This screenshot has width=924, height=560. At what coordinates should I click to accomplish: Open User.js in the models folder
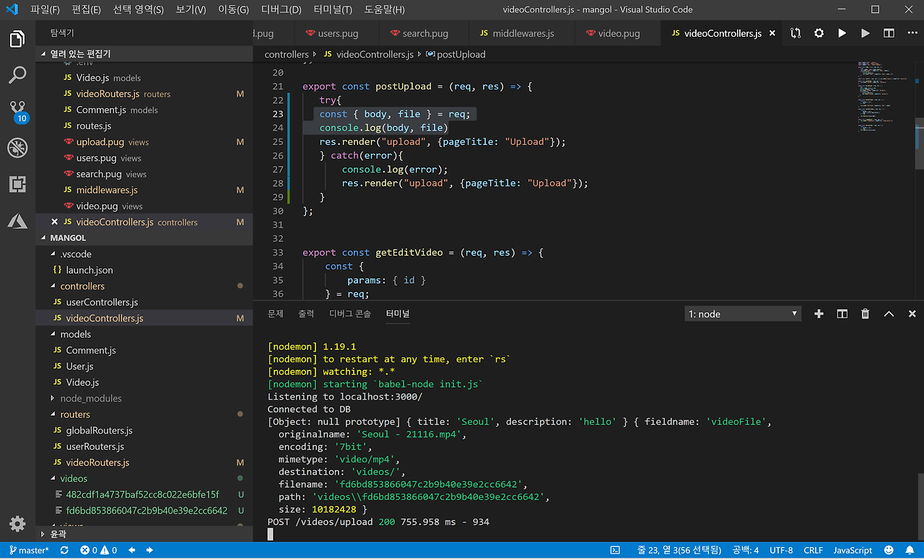tap(79, 367)
